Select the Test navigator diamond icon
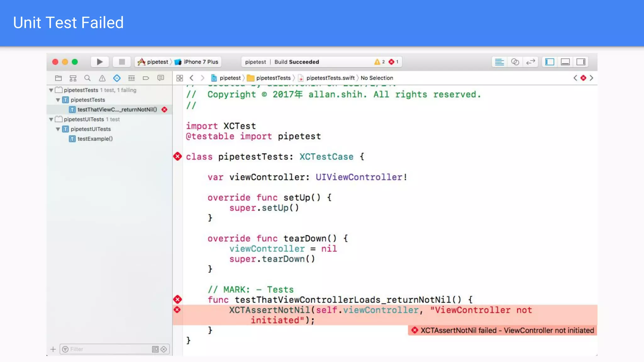The image size is (644, 362). pos(117,78)
